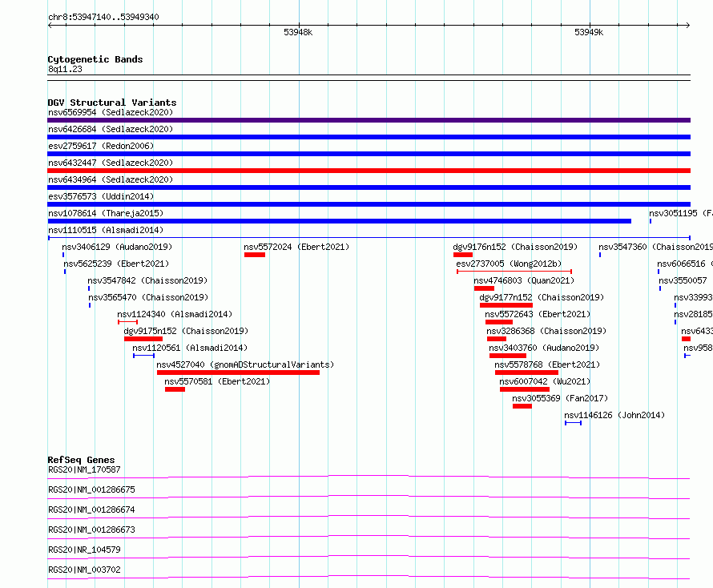The width and height of the screenshot is (713, 588).
Task: Open nsv5570581 (Ebert2021) variant
Action: pos(217,381)
